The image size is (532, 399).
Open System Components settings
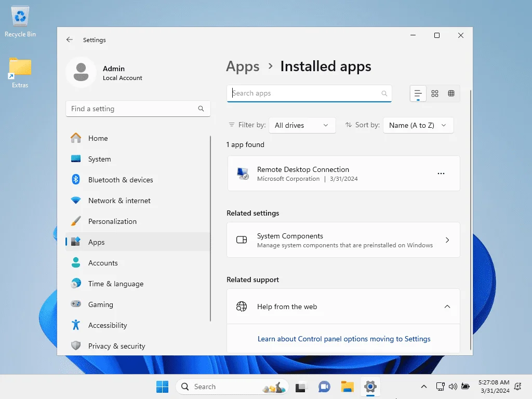click(343, 240)
